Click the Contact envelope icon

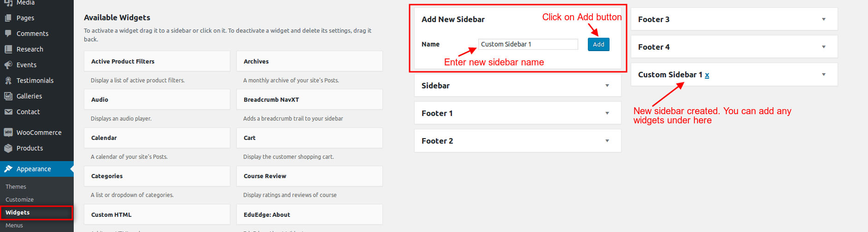pyautogui.click(x=8, y=112)
